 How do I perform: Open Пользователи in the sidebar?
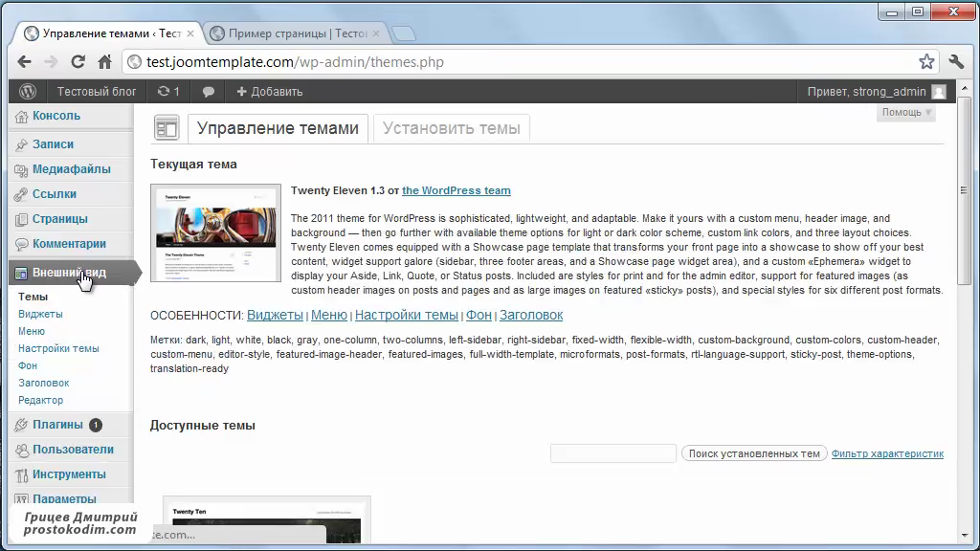(x=73, y=450)
